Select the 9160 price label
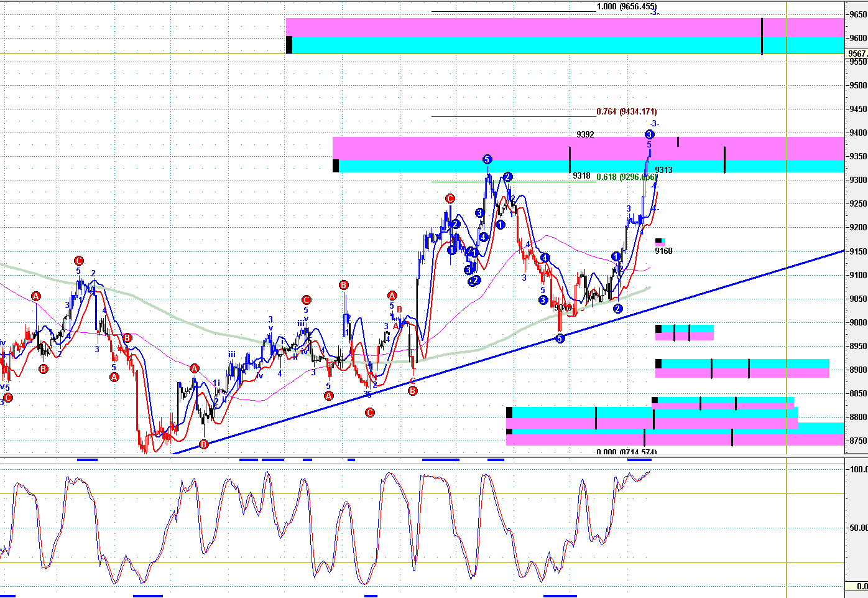This screenshot has width=868, height=598. [663, 251]
